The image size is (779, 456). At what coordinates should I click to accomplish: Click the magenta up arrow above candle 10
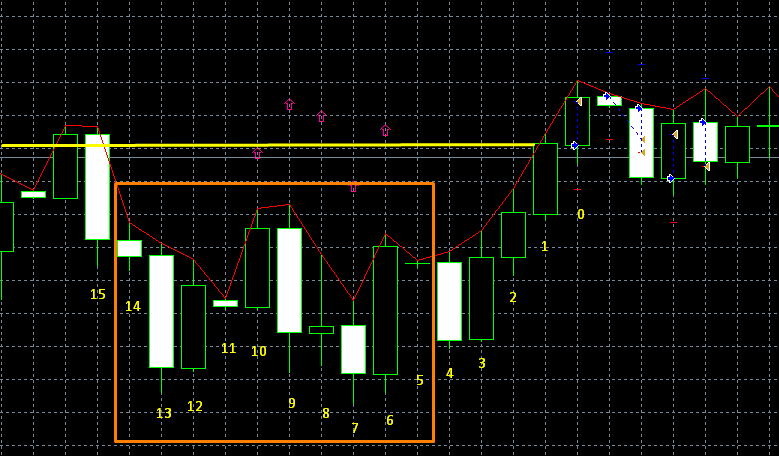click(257, 153)
